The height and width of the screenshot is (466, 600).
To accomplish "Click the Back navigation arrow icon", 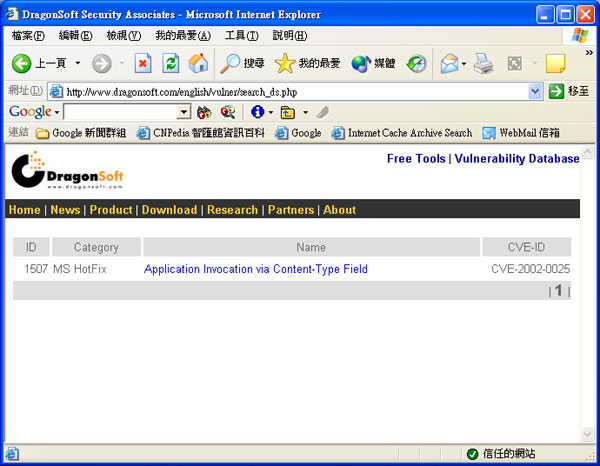I will click(21, 63).
